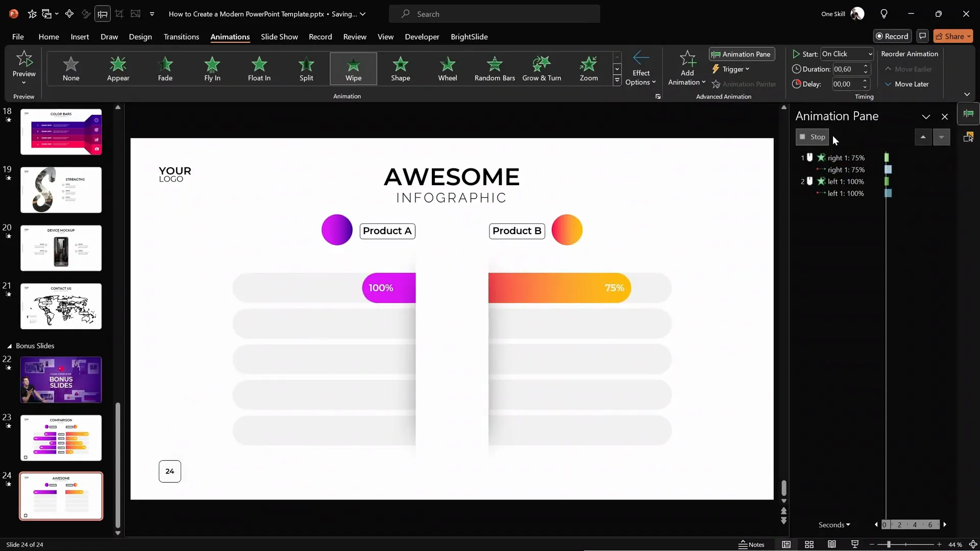The width and height of the screenshot is (980, 551).
Task: Open the File menu
Action: 18,37
